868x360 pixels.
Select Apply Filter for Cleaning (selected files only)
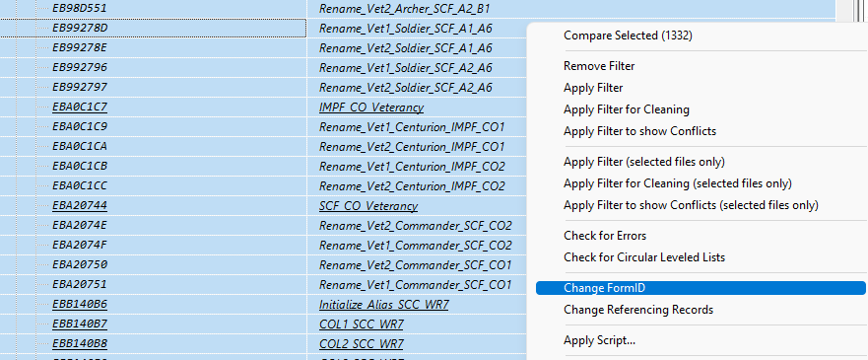click(x=677, y=183)
